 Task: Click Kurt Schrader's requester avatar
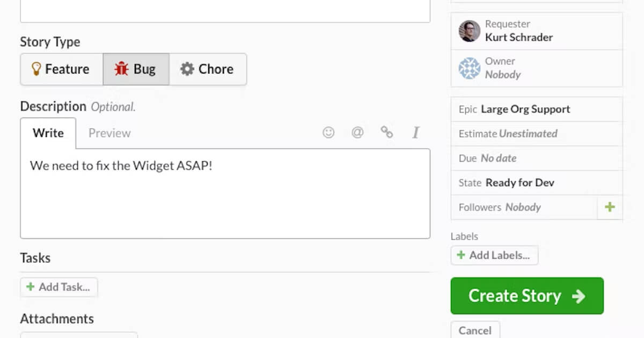coord(469,31)
